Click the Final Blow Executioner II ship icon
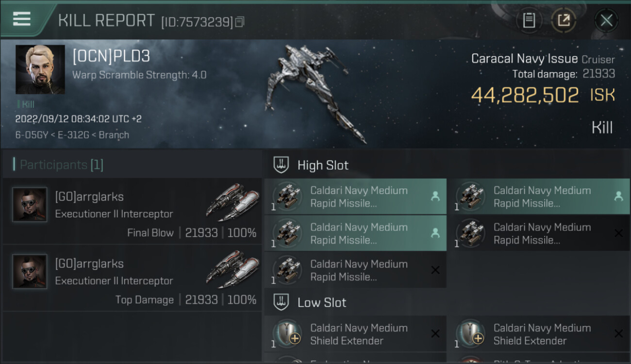 (232, 200)
